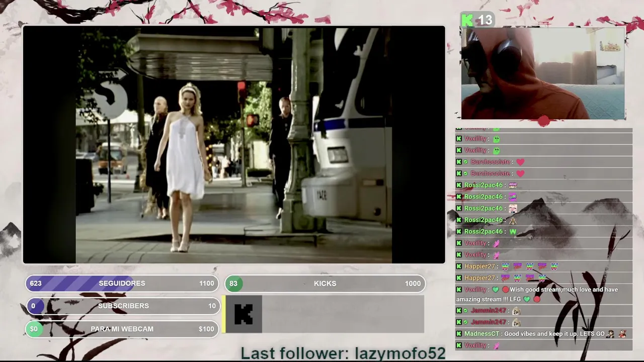This screenshot has width=644, height=362.
Task: Click the lurk emote from Rossi2pac46
Action: pos(513,197)
